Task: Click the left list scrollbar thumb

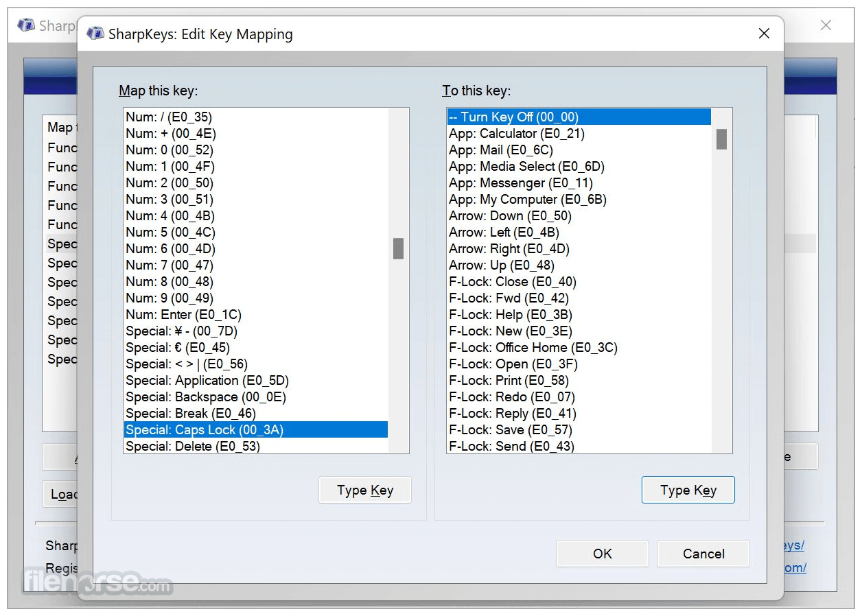Action: 398,248
